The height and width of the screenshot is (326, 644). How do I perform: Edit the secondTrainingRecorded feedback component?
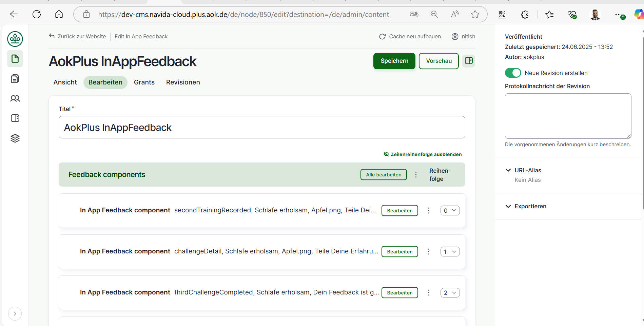(x=400, y=211)
